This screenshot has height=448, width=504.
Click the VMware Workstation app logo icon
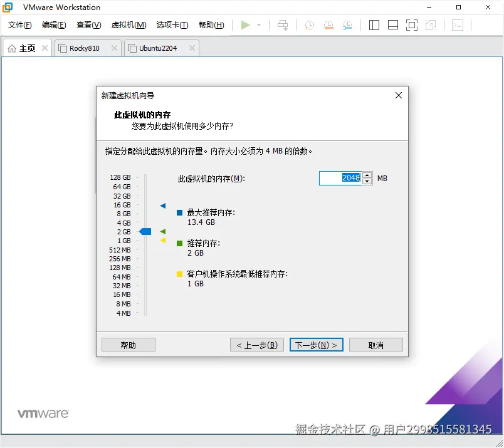(x=8, y=7)
